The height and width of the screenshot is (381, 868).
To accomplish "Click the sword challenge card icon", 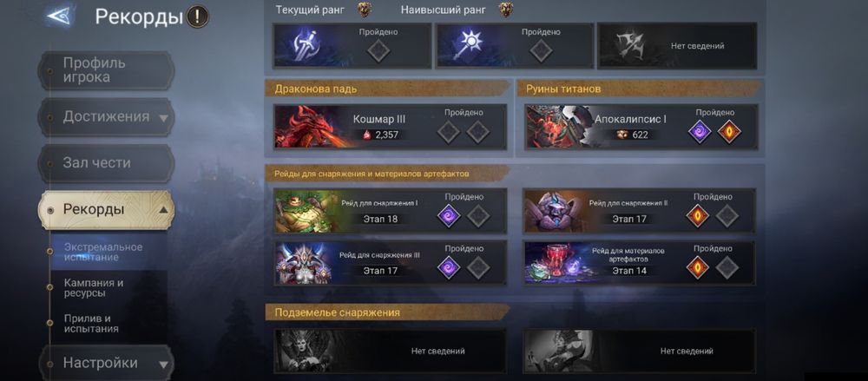I will (305, 45).
